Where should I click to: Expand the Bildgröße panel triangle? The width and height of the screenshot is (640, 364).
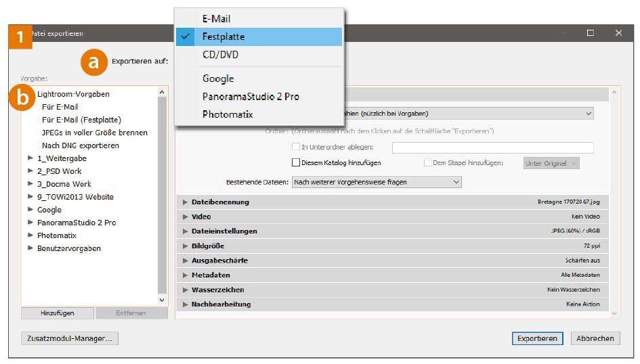click(185, 246)
